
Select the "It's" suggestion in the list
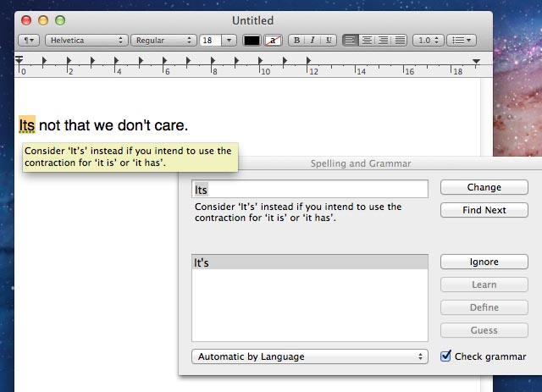pos(309,262)
